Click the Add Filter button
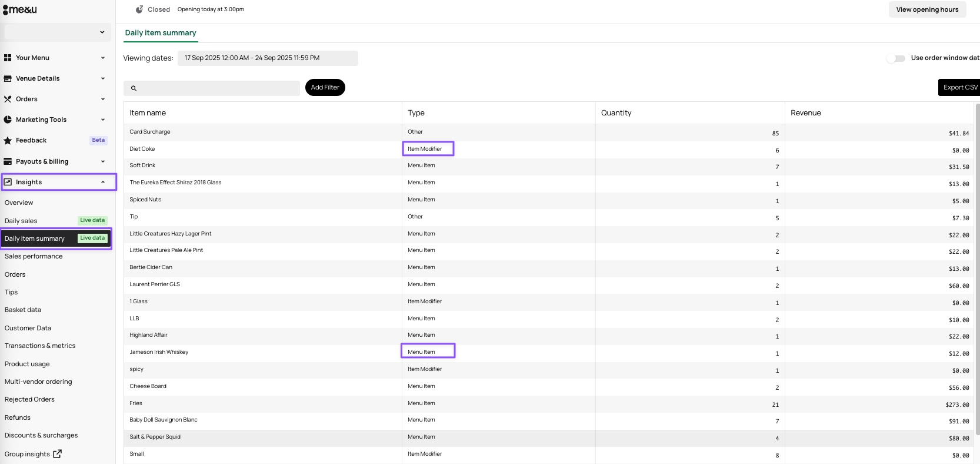 pos(325,87)
